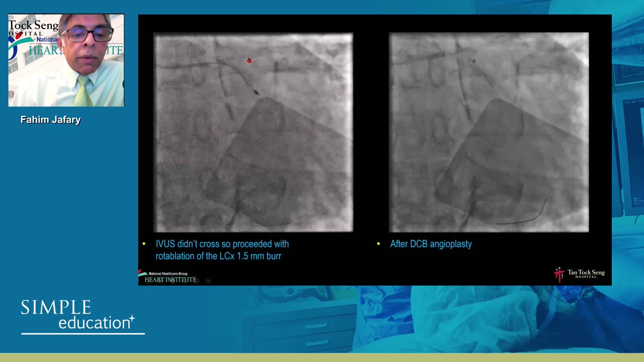
Task: Click the yellow bullet beside 'After DCB angioplasty'
Action: pyautogui.click(x=378, y=244)
